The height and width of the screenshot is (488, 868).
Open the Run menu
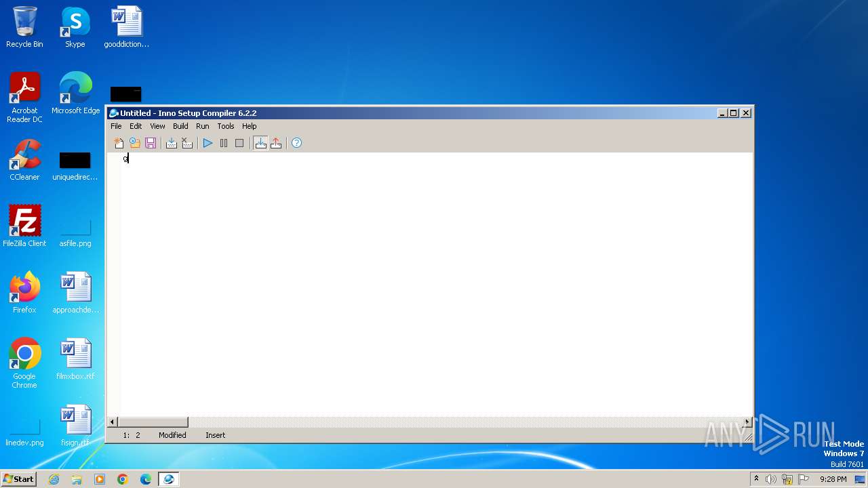[x=202, y=126]
